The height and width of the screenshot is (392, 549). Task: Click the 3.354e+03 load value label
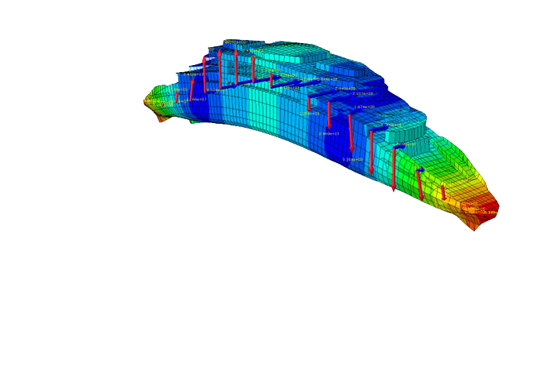pos(353,159)
